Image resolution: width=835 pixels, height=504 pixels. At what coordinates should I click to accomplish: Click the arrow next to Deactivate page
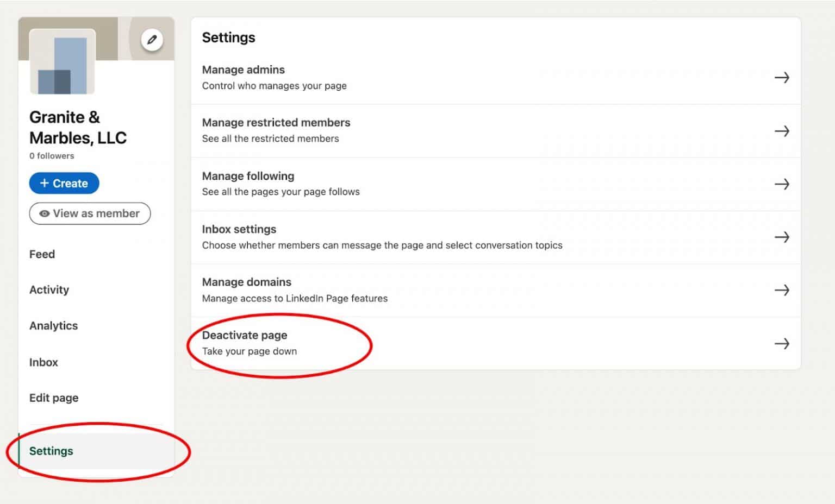782,343
